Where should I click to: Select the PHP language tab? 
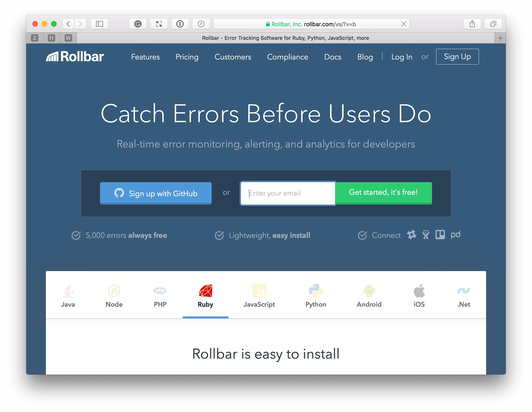[x=160, y=296]
